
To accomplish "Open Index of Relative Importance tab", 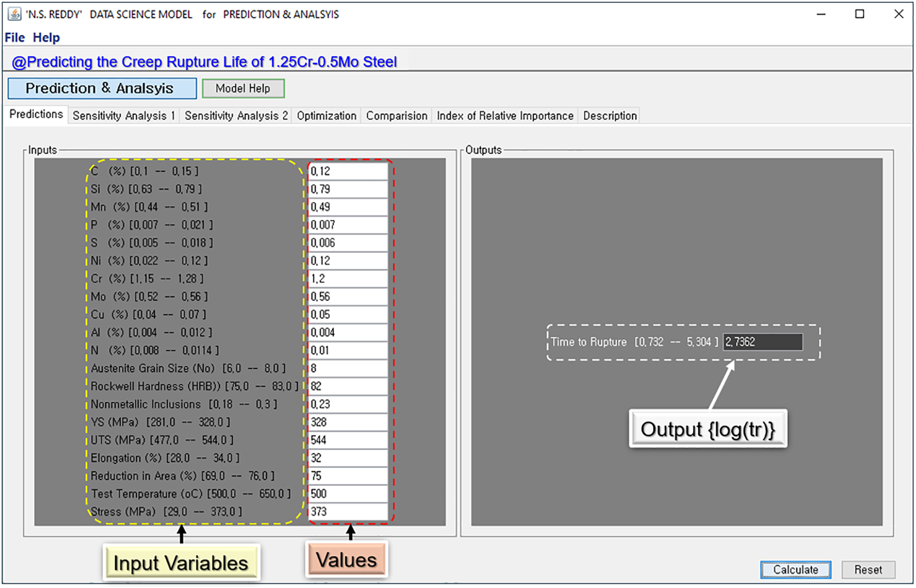I will click(505, 116).
